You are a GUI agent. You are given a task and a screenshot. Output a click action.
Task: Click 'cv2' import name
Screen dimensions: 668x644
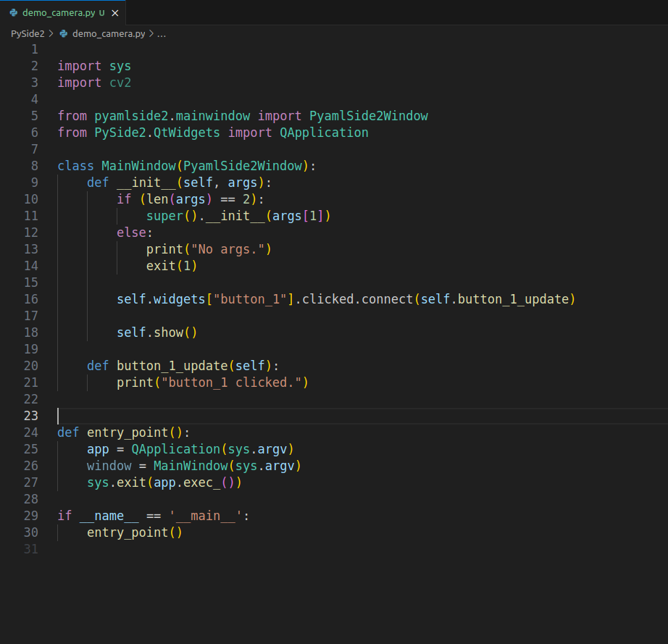[120, 83]
